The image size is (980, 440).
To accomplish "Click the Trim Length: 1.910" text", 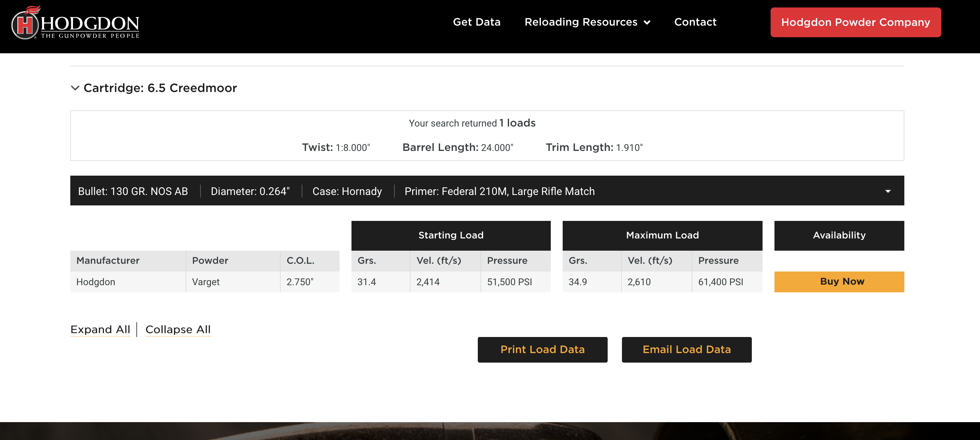I will (x=594, y=148).
